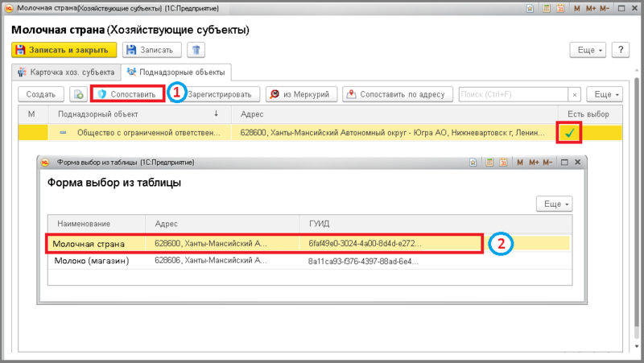Open the Еще dropdown beside search field
This screenshot has width=644, height=363.
605,94
